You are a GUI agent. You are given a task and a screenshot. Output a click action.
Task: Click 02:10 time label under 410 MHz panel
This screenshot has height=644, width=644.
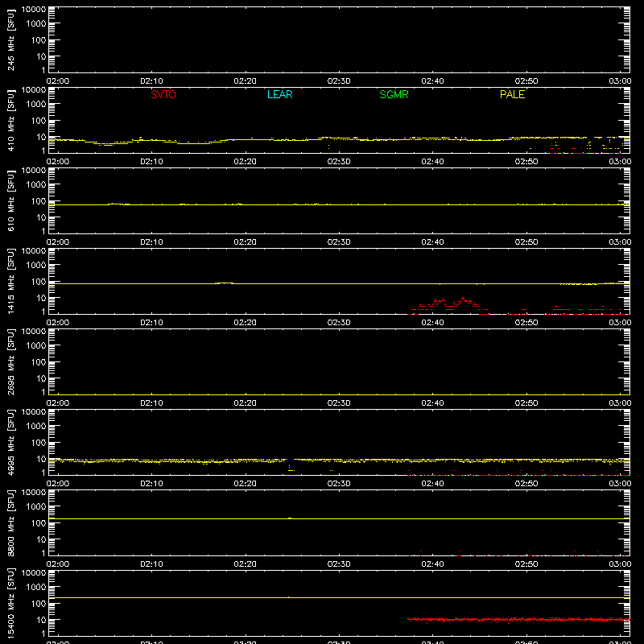point(151,162)
